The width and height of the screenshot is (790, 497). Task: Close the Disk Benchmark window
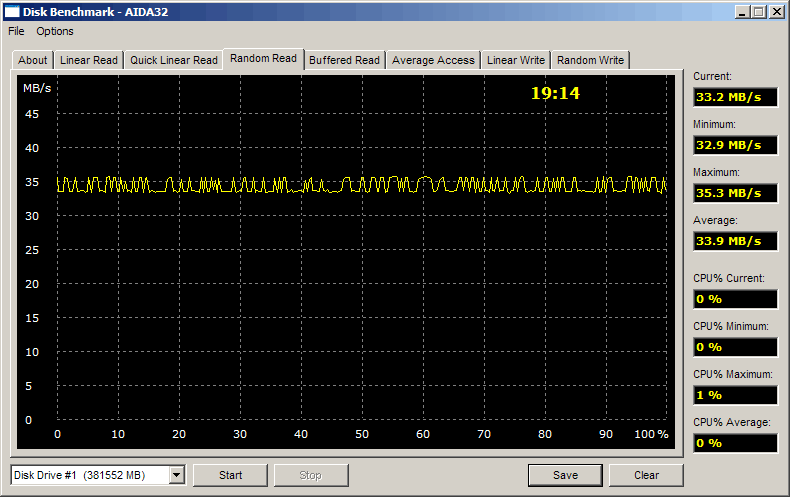(x=776, y=12)
